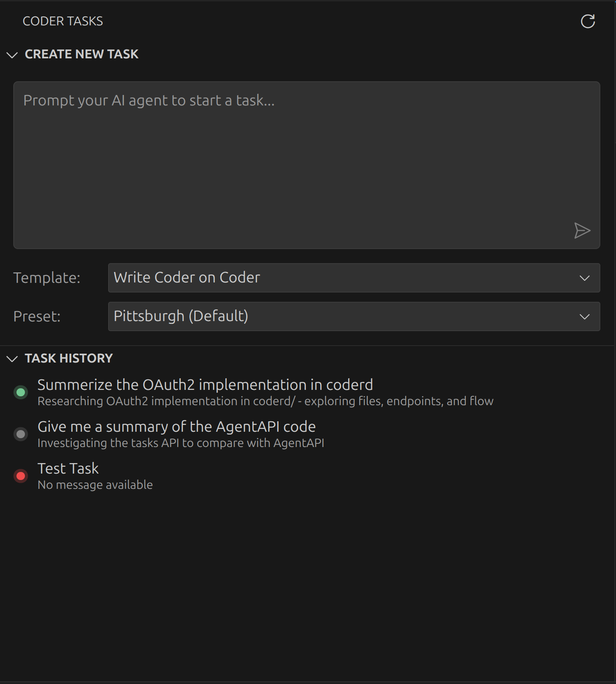The height and width of the screenshot is (684, 616).
Task: Click the gray status indicator of the AgentAPI task
Action: click(21, 434)
